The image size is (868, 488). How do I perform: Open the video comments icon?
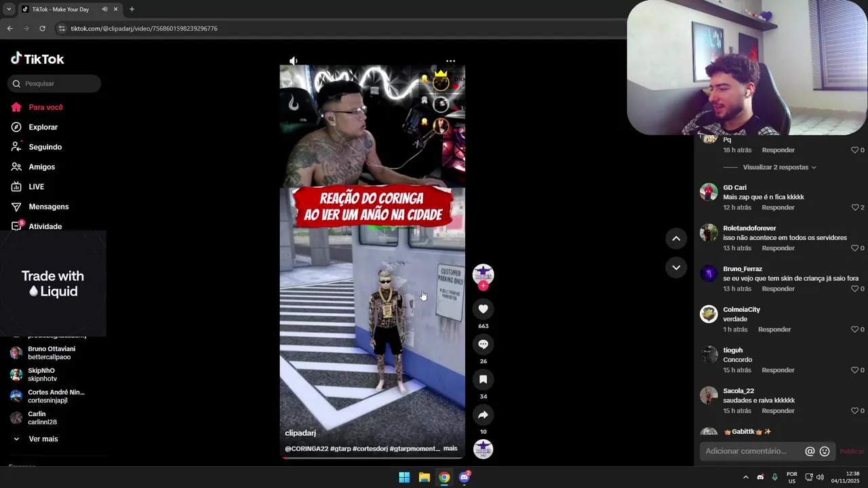coord(483,344)
